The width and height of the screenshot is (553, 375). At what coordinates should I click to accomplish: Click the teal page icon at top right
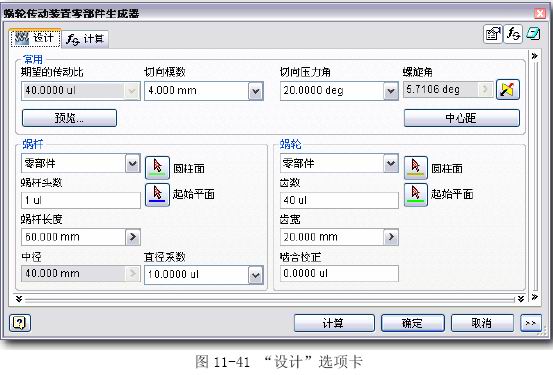(533, 34)
